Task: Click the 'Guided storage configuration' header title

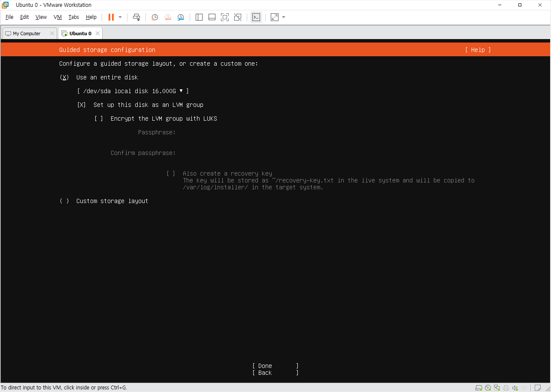Action: click(107, 50)
